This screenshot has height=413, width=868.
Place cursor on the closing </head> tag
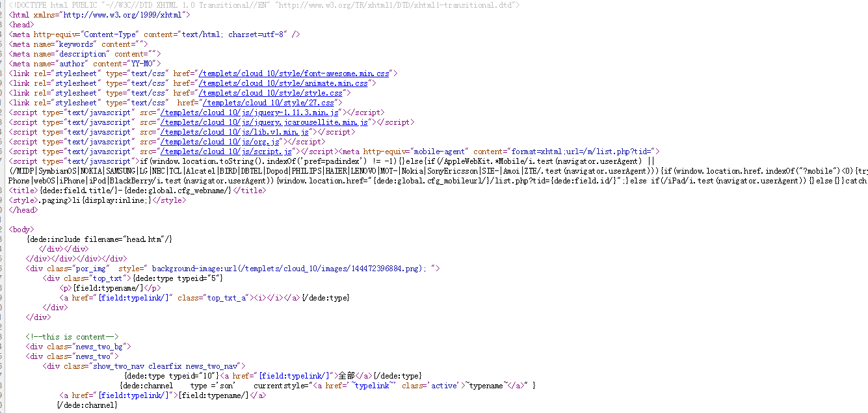[24, 210]
